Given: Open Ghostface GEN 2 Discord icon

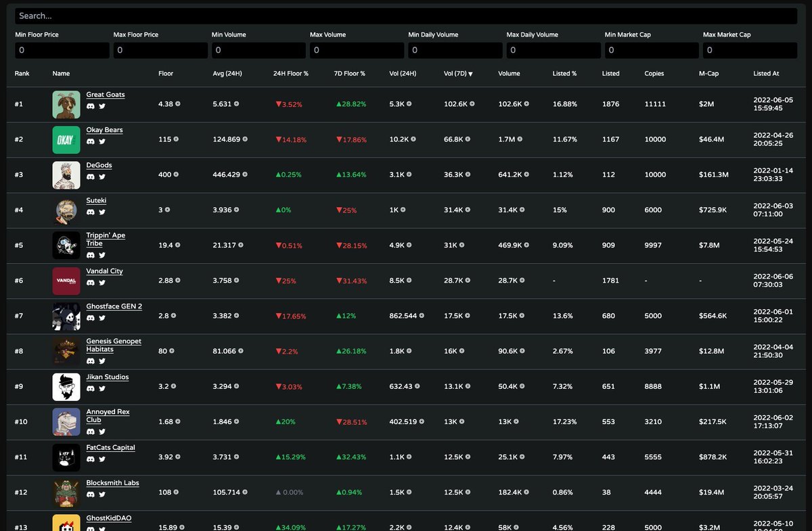Looking at the screenshot, I should coord(91,318).
